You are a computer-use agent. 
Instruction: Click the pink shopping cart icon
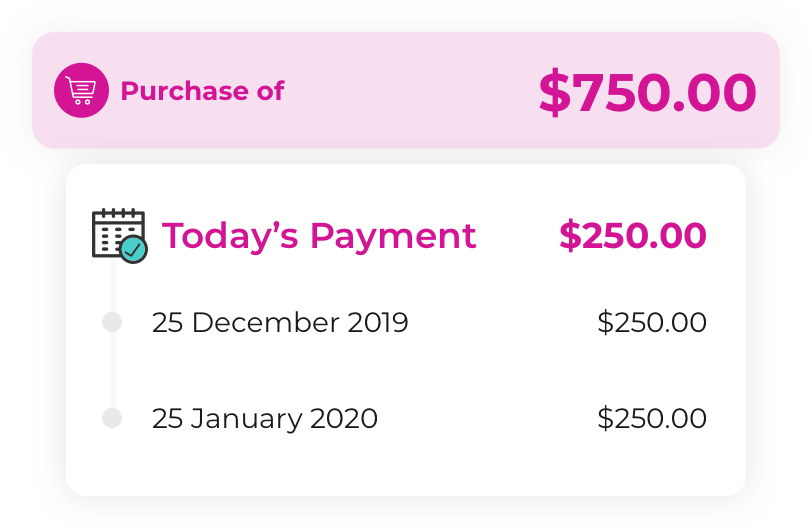[x=81, y=91]
